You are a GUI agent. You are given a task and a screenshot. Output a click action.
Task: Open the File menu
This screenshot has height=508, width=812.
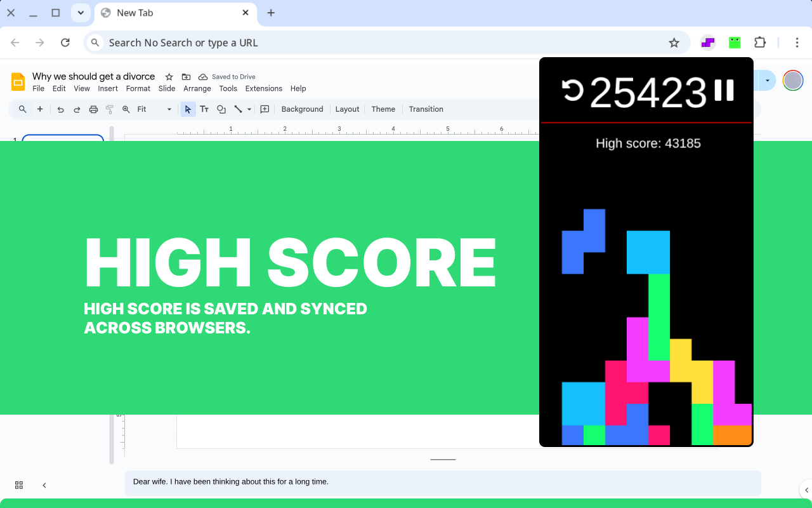pos(39,89)
